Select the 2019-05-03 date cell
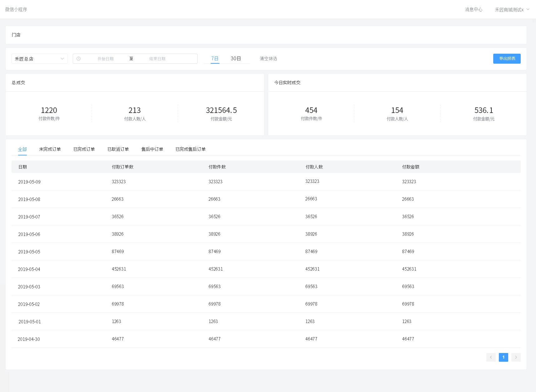This screenshot has width=536, height=392. [29, 287]
